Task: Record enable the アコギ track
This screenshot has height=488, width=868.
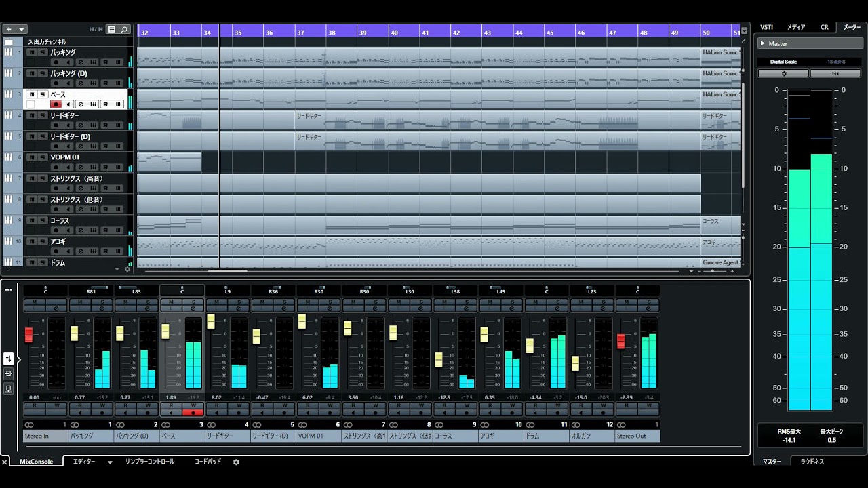Action: (56, 251)
